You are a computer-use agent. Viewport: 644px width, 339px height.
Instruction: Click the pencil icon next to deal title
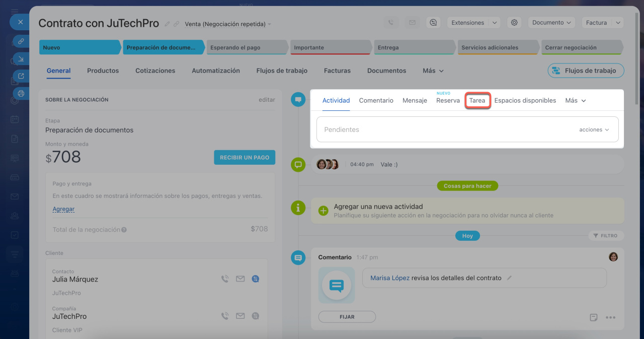[168, 24]
